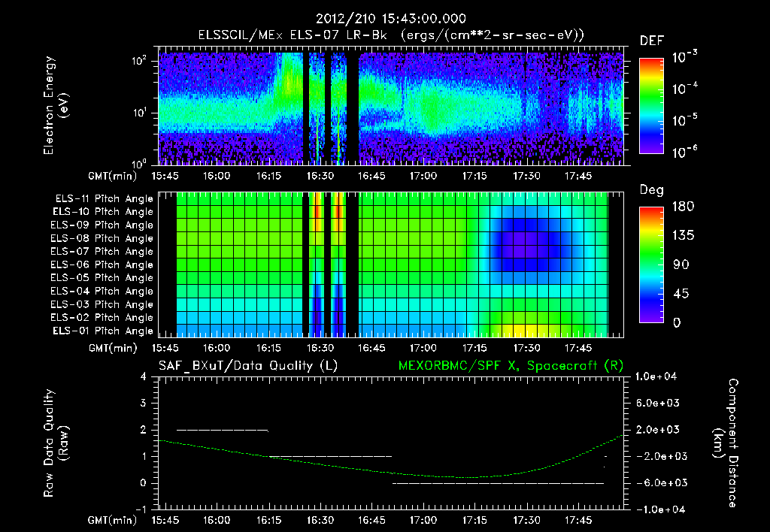Select ELS-06 Pitch Angle row label
The width and height of the screenshot is (770, 532).
(102, 265)
